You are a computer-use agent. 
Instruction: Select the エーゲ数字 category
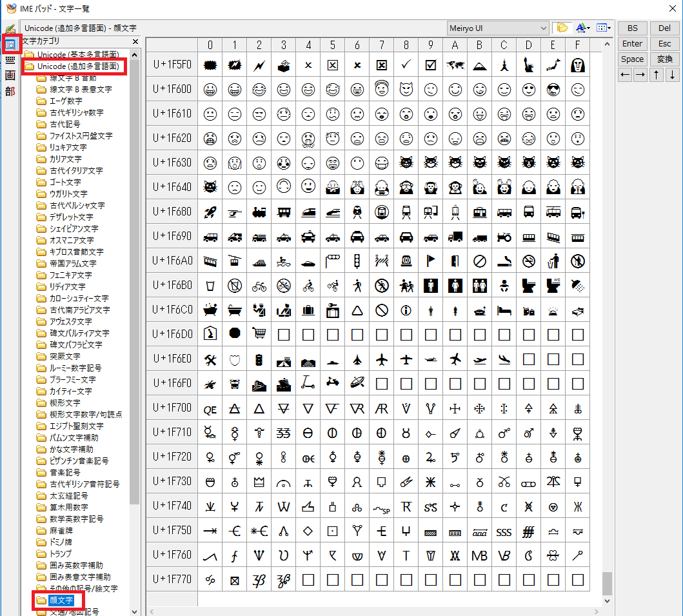pyautogui.click(x=60, y=101)
